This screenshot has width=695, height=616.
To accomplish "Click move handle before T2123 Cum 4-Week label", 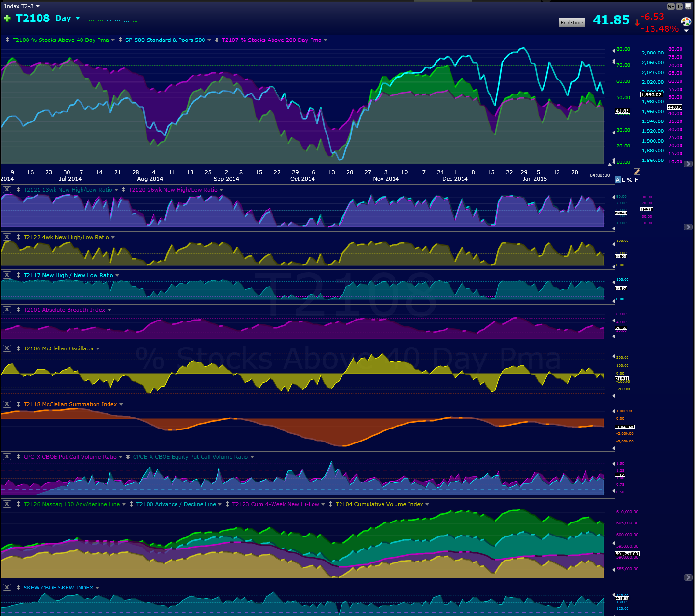I will click(x=227, y=504).
